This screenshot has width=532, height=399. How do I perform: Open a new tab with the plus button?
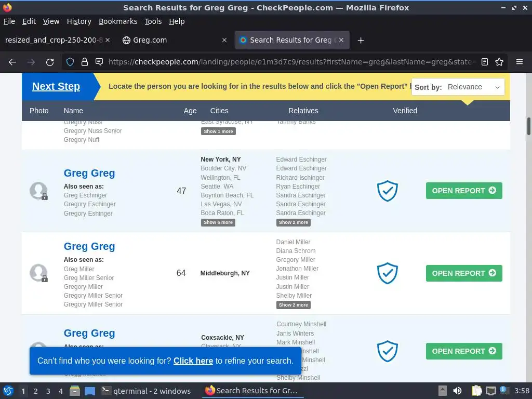tap(361, 41)
